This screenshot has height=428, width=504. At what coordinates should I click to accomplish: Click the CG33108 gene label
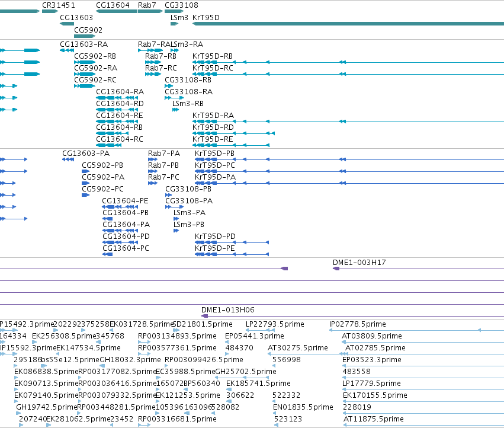(x=181, y=5)
